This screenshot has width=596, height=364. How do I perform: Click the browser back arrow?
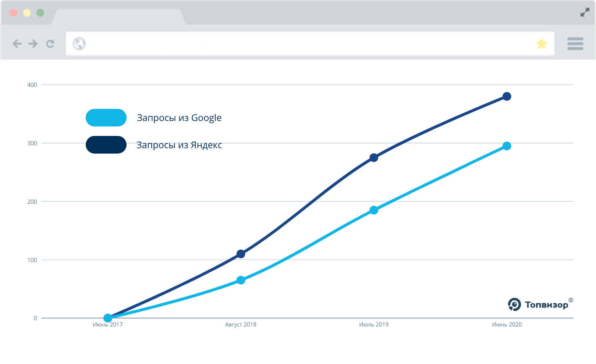[x=17, y=44]
